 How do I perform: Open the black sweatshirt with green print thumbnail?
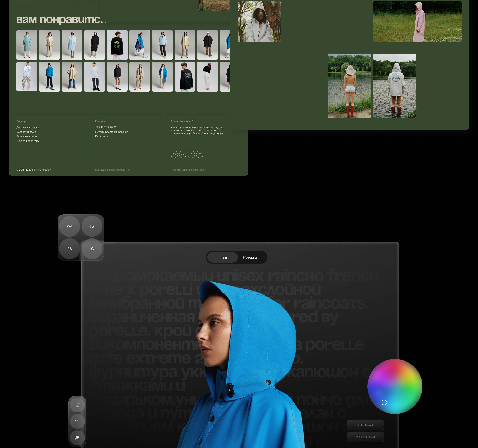click(117, 45)
